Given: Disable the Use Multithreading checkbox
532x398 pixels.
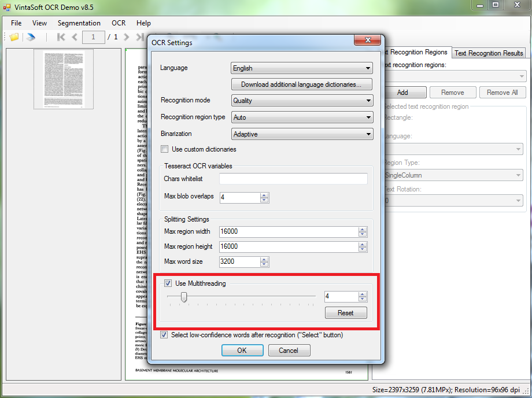Looking at the screenshot, I should (168, 283).
